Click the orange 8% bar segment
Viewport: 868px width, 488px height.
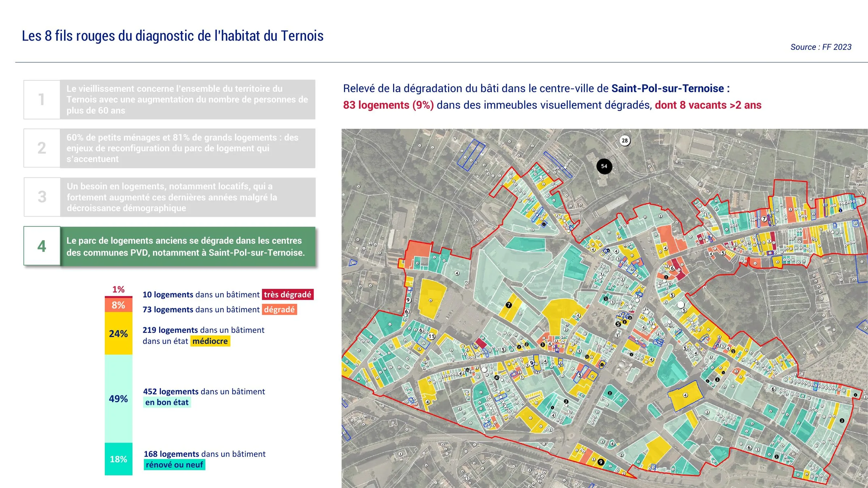[x=119, y=305]
